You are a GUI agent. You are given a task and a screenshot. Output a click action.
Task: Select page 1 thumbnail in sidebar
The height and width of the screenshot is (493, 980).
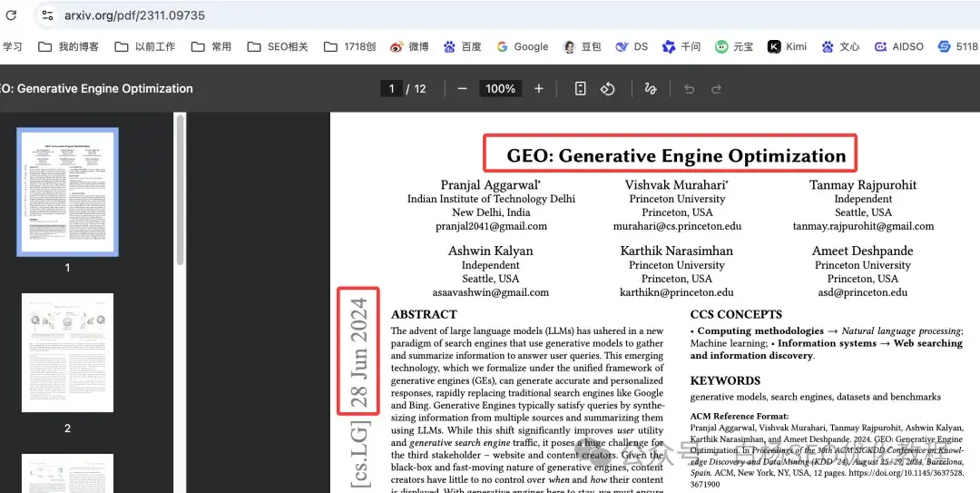click(x=67, y=192)
